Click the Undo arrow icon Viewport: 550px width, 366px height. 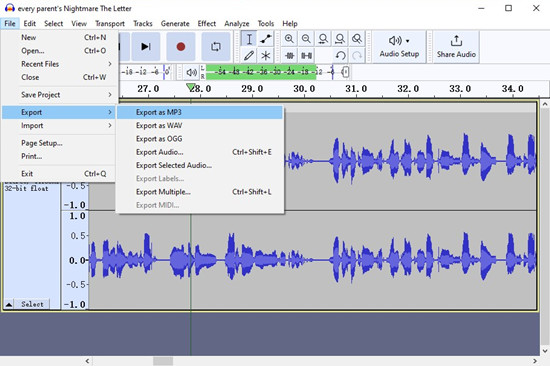pos(340,55)
